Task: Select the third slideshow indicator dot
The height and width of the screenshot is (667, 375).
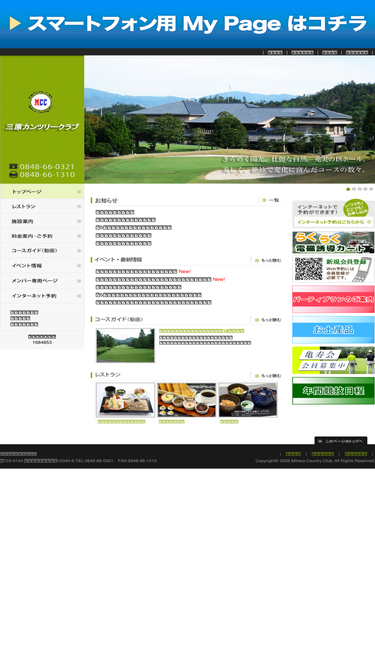Action: click(x=360, y=189)
